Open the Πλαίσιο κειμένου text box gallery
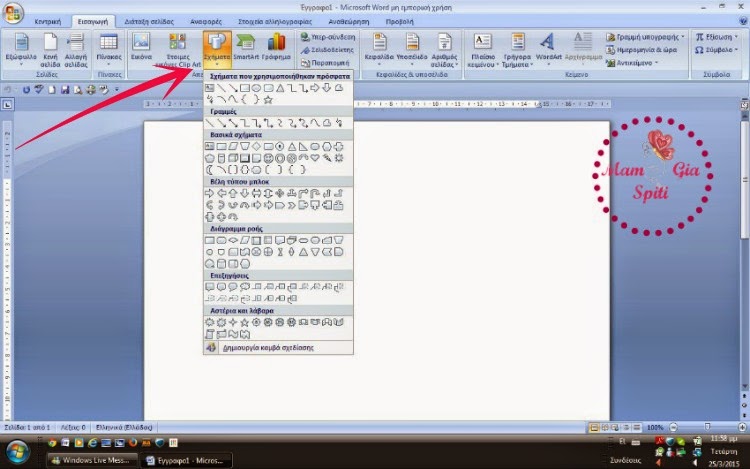750x469 pixels. coord(483,50)
